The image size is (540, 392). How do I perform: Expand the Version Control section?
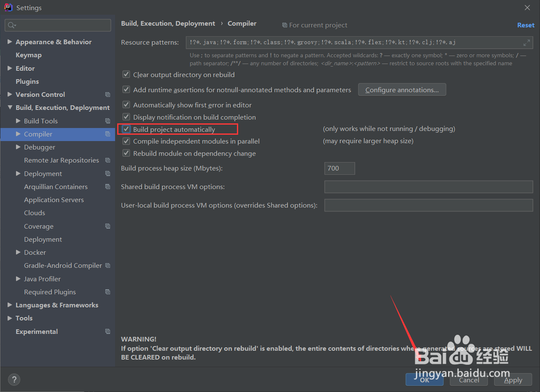tap(10, 94)
